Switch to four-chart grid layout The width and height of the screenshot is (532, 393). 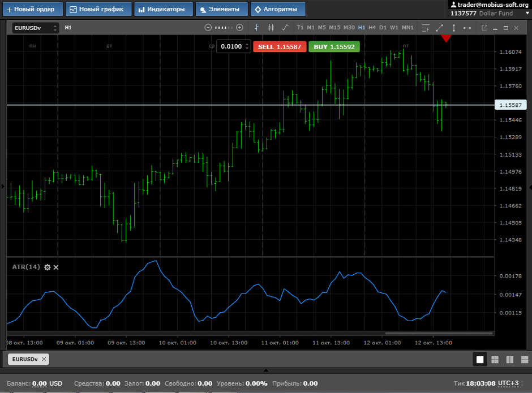[495, 360]
